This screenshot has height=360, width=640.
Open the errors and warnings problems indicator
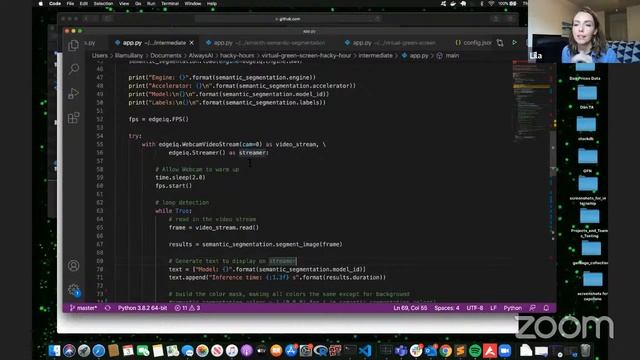click(187, 308)
